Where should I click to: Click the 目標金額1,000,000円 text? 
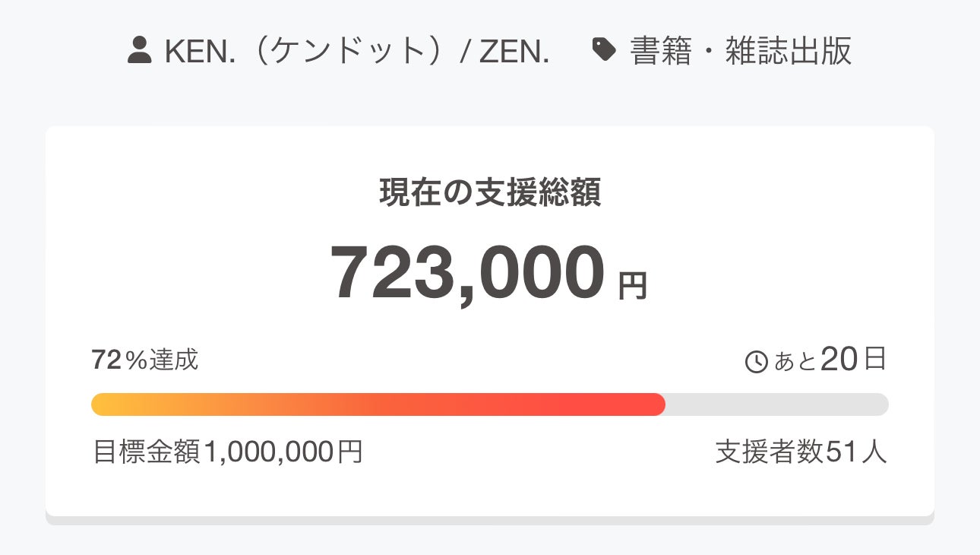[x=227, y=452]
